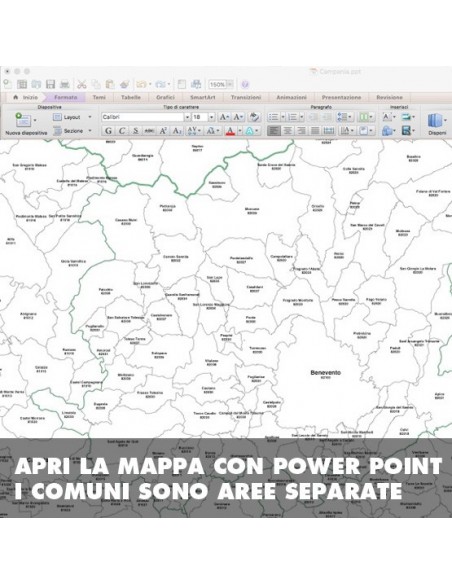This screenshot has height=584, width=452.
Task: Center the paragraph text
Action: pyautogui.click(x=287, y=131)
